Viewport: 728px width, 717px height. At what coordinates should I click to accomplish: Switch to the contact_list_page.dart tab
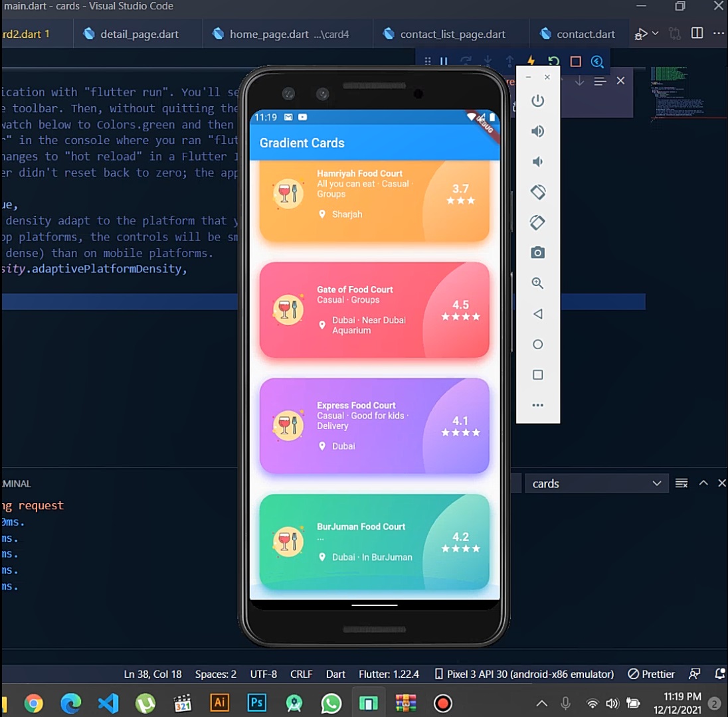451,33
